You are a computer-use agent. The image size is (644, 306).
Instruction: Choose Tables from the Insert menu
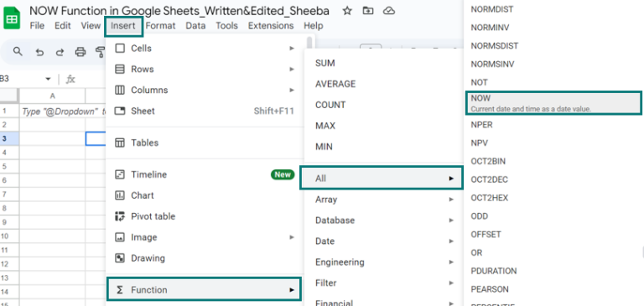pyautogui.click(x=205, y=143)
